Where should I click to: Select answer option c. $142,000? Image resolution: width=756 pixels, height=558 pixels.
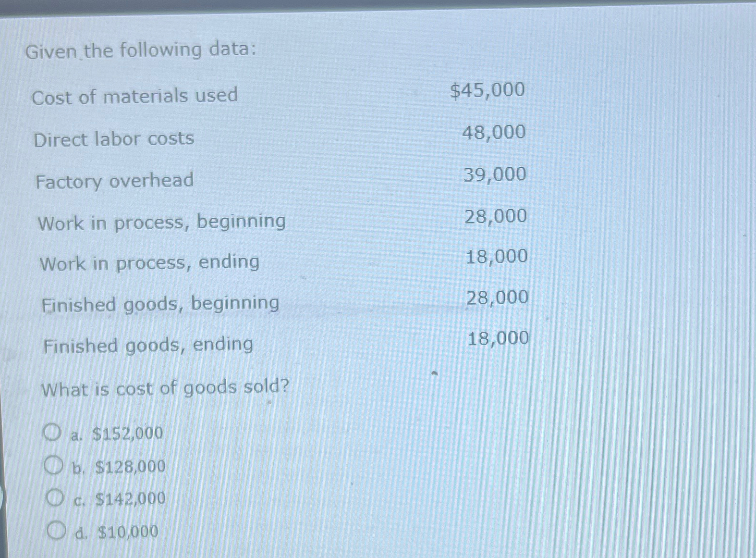pyautogui.click(x=120, y=499)
